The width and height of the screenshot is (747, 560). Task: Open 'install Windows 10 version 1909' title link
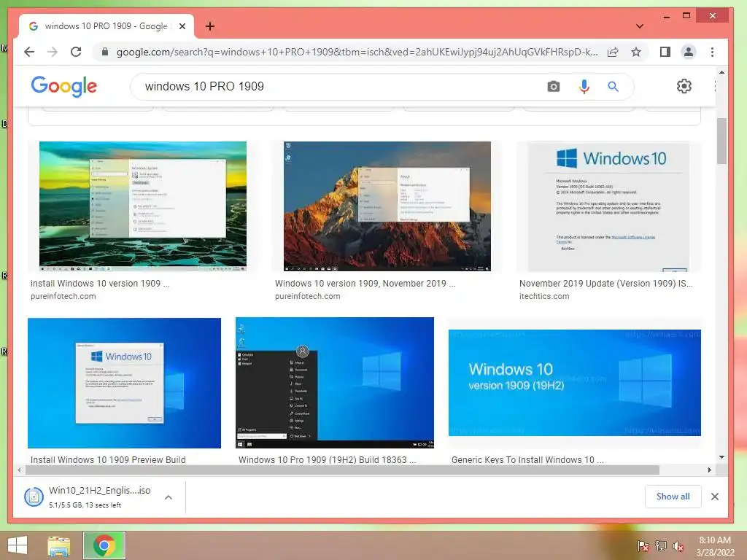100,284
